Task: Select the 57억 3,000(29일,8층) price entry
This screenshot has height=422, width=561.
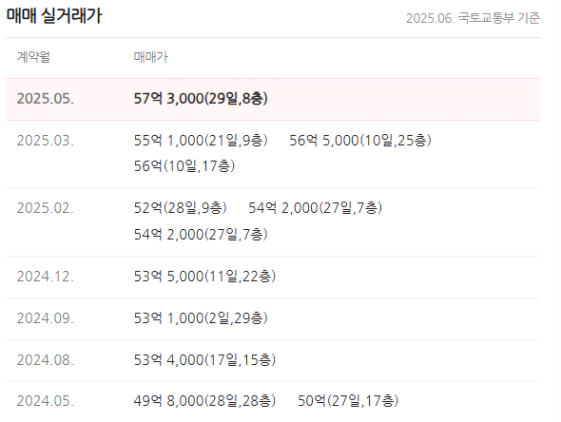Action: pos(201,98)
